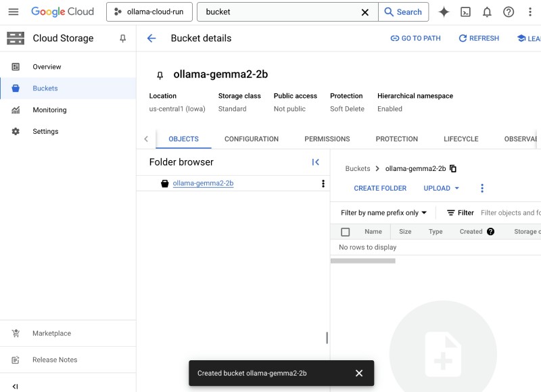Copy bucket path to clipboard icon

453,168
